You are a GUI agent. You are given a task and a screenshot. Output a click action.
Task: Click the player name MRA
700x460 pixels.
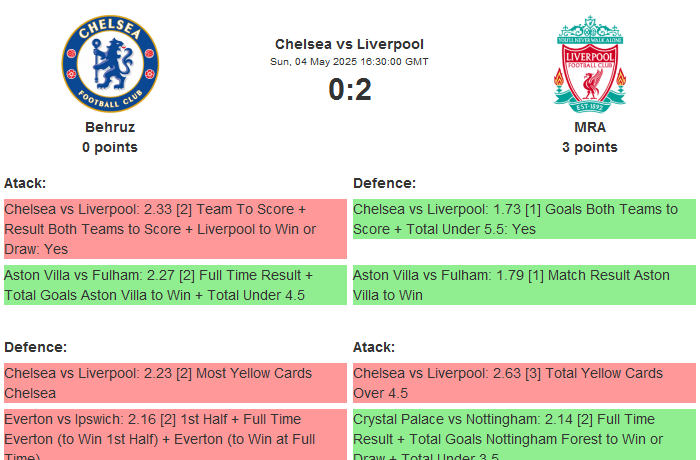pos(590,127)
